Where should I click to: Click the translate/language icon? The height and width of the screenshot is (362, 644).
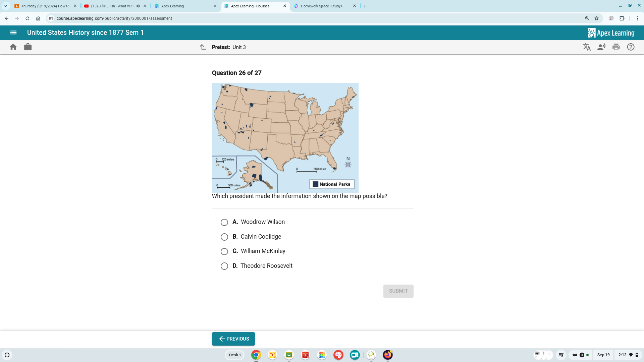(586, 47)
